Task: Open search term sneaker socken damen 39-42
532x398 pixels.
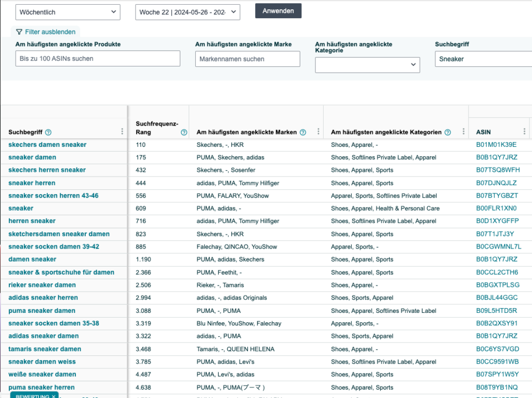Action: coord(54,247)
